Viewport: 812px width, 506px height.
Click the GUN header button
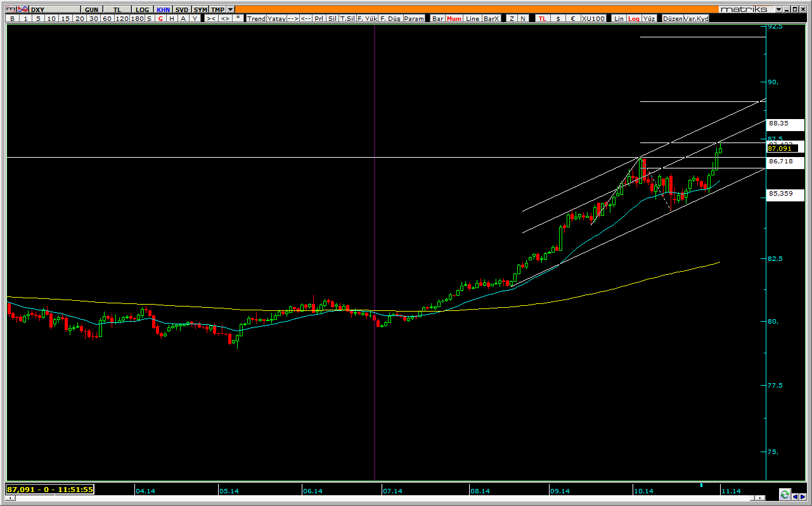tap(92, 9)
